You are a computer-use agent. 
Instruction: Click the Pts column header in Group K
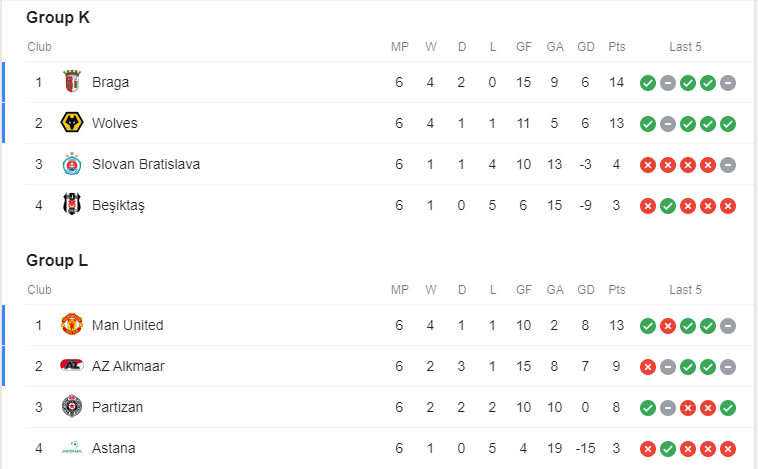pos(617,47)
